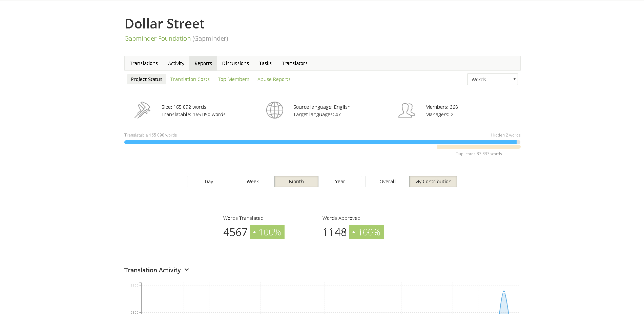
Task: Select the Week period toggle
Action: (x=253, y=182)
